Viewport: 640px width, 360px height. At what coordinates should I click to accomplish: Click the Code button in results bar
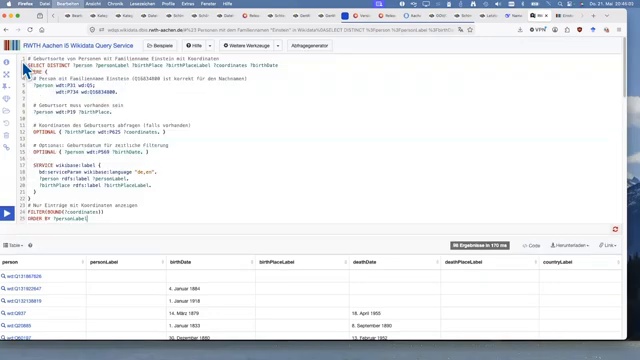[x=531, y=245]
